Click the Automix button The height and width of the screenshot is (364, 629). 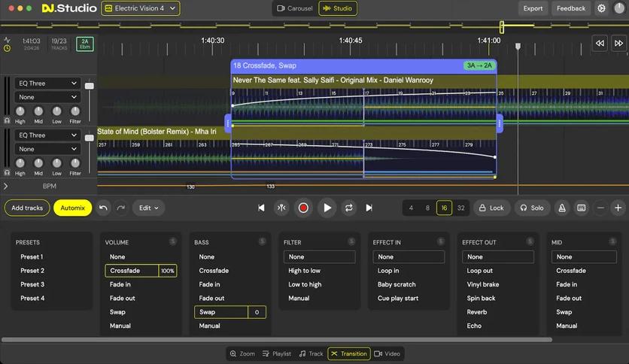[73, 208]
